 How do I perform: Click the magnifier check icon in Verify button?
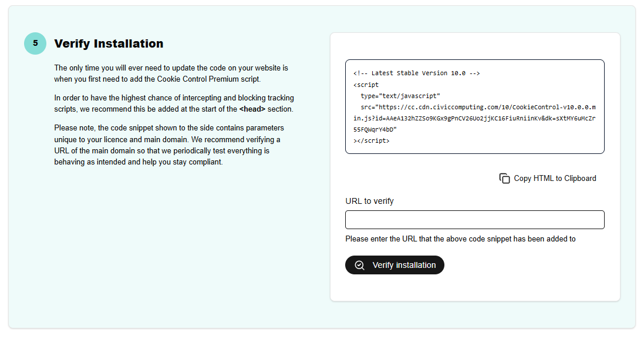coord(359,266)
